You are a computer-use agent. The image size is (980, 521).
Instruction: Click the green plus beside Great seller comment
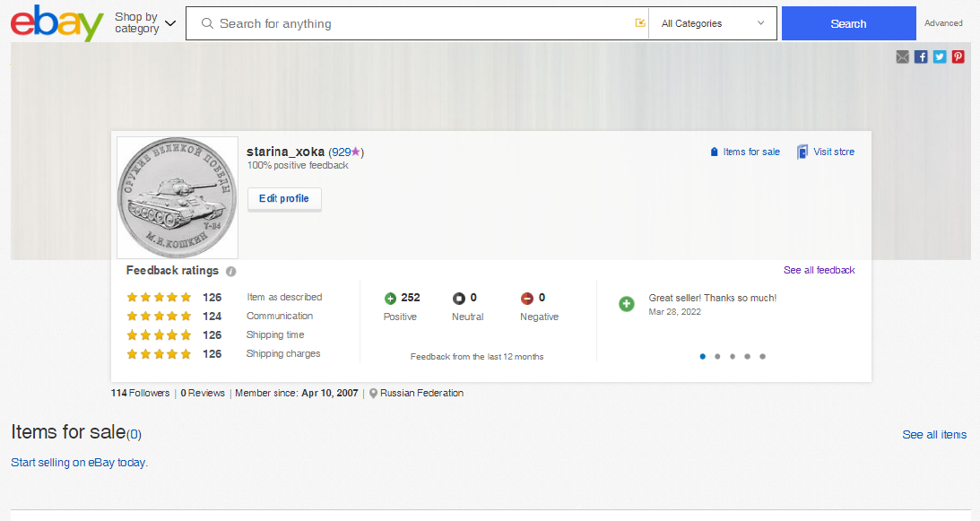point(626,304)
